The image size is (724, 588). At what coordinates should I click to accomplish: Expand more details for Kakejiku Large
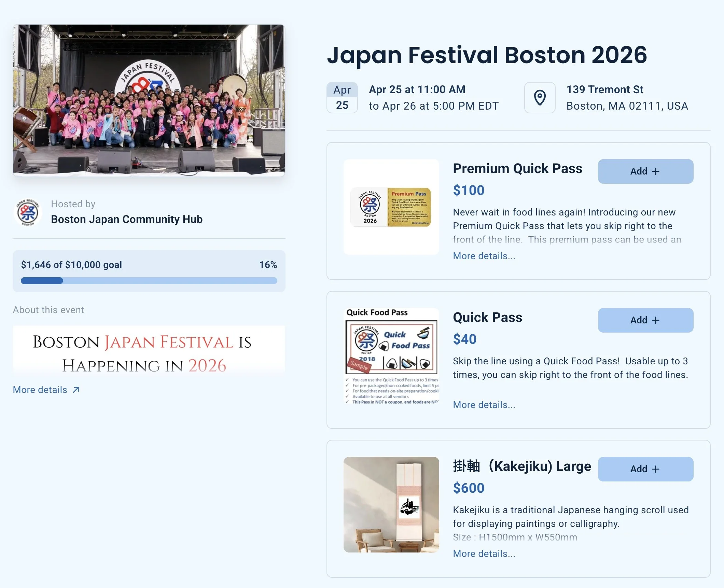click(x=484, y=554)
